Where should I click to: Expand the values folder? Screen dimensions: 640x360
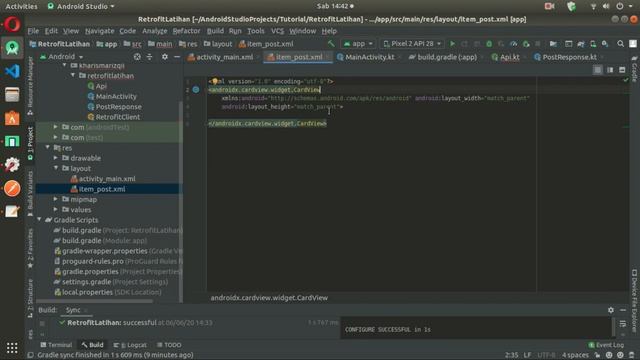pyautogui.click(x=56, y=209)
